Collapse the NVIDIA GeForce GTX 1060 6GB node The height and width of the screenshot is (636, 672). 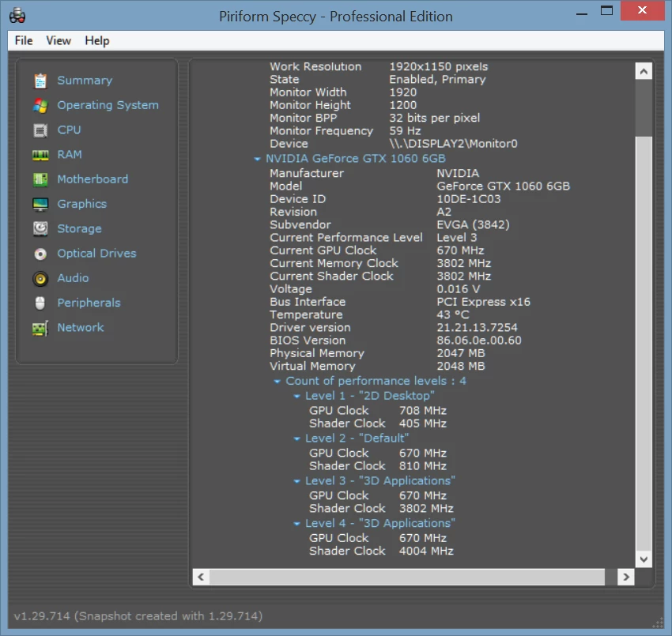pyautogui.click(x=257, y=159)
